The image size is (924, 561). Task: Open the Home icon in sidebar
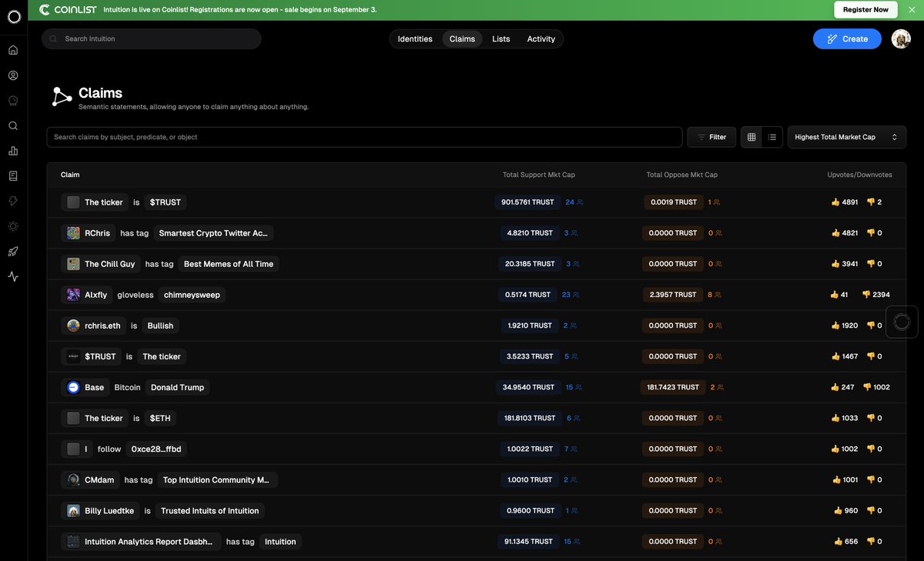(x=13, y=51)
